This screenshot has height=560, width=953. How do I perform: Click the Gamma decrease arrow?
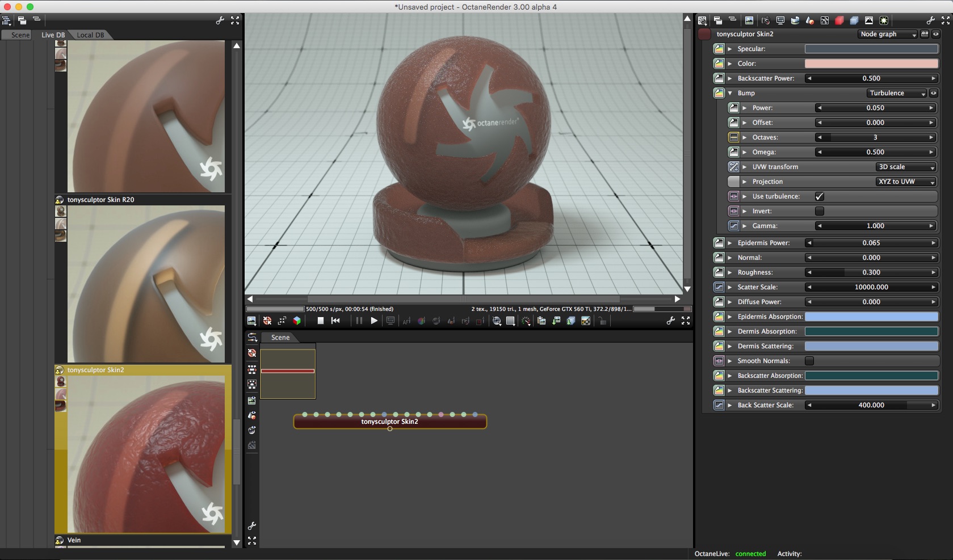coord(820,226)
